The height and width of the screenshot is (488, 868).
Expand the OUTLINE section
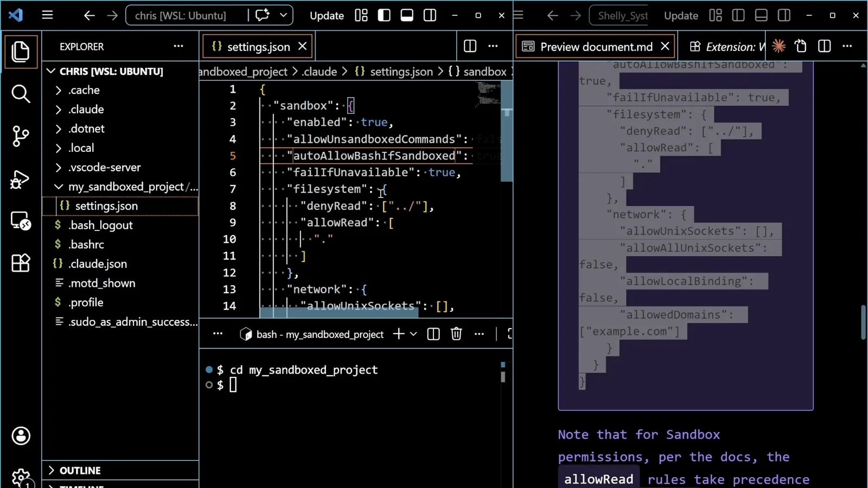point(120,470)
